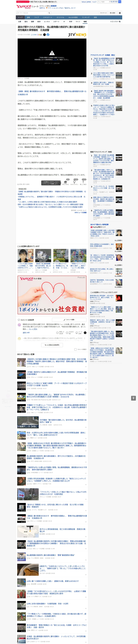Image resolution: width=138 pixels, height=644 pixels.
Task: Open the ランキング tab
Action: [x=86, y=17]
